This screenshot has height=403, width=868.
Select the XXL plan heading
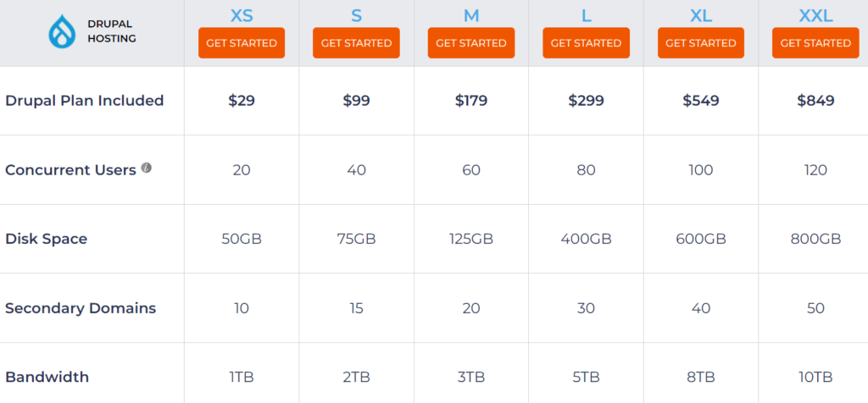tap(815, 15)
